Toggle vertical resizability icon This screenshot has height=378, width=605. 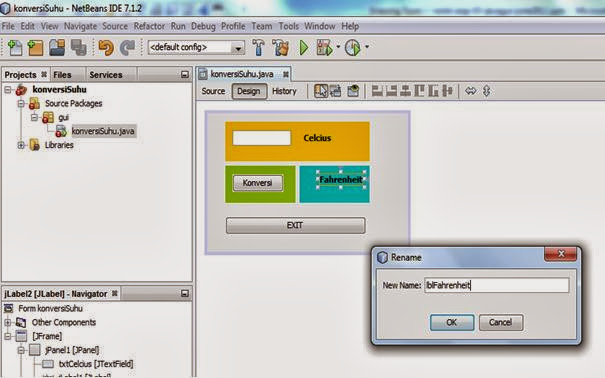[487, 91]
